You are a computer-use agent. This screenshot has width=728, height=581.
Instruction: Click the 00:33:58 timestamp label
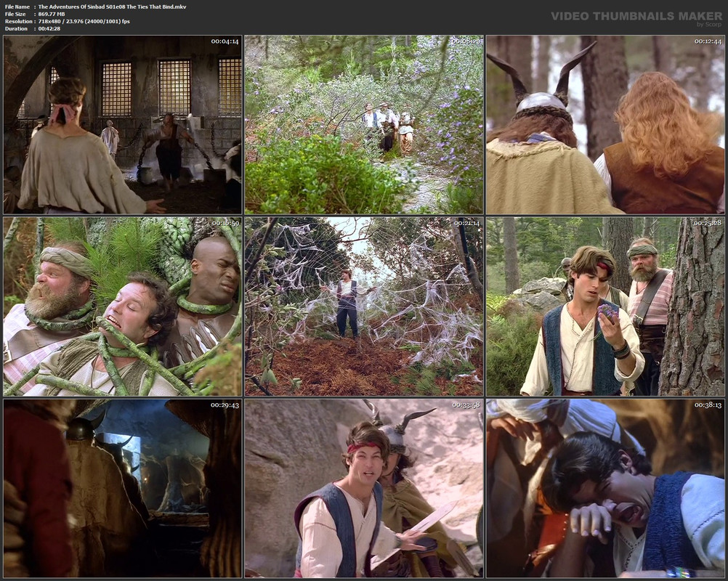466,405
